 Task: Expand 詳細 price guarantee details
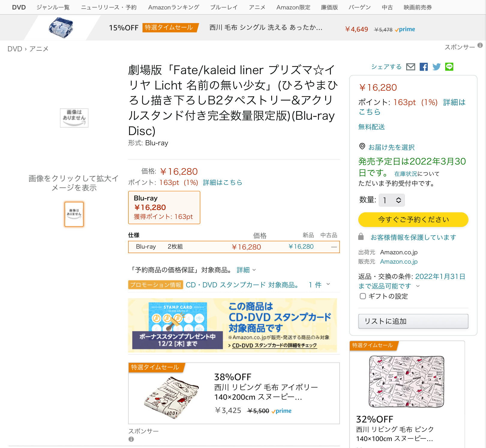point(246,270)
